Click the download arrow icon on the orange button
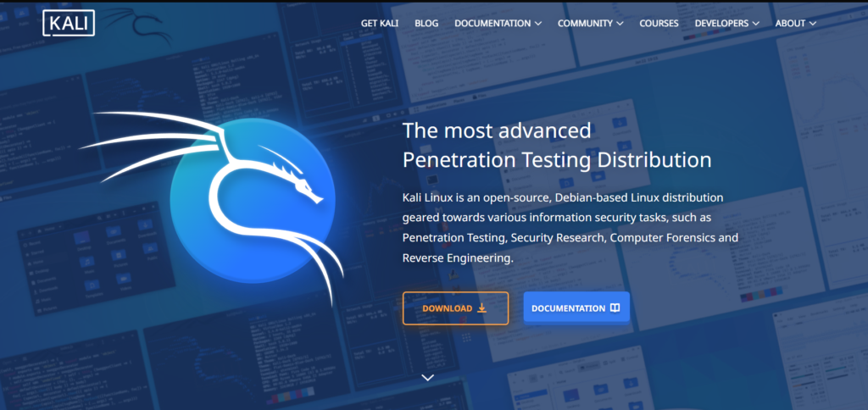This screenshot has height=410, width=868. [x=482, y=308]
